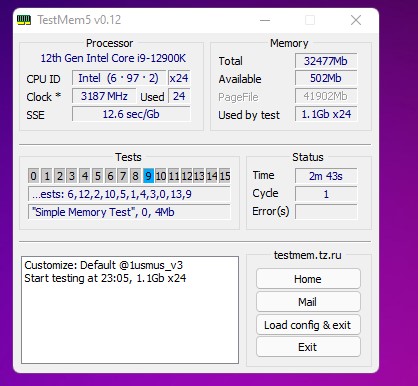The image size is (418, 386).
Task: Click the x24 core count field
Action: (x=179, y=78)
